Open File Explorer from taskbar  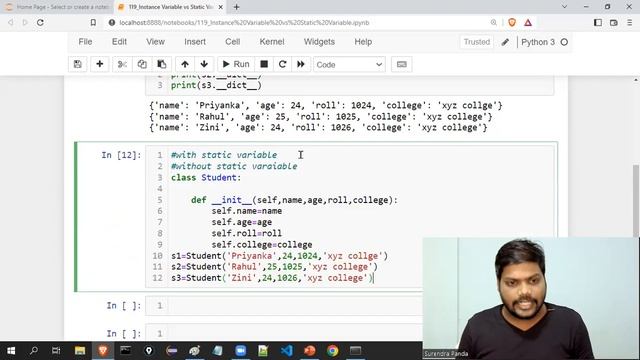[x=80, y=351]
